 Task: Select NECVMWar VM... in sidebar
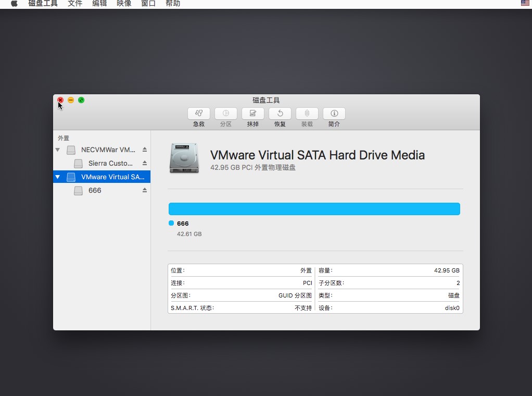tap(102, 150)
